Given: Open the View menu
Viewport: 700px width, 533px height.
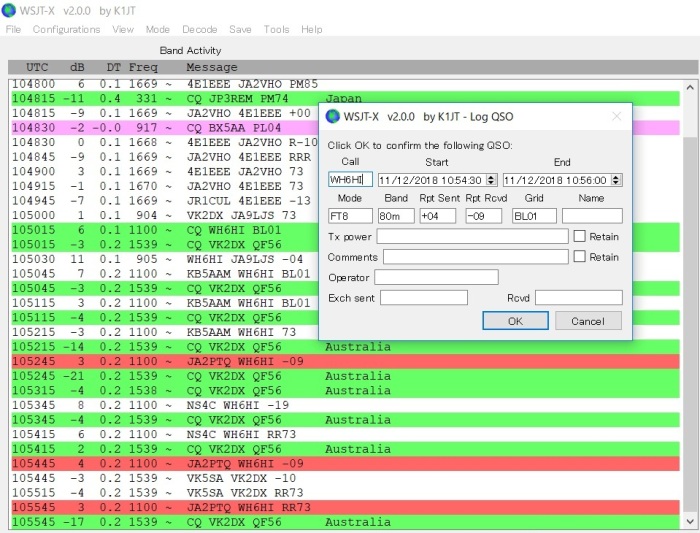Looking at the screenshot, I should (x=123, y=29).
